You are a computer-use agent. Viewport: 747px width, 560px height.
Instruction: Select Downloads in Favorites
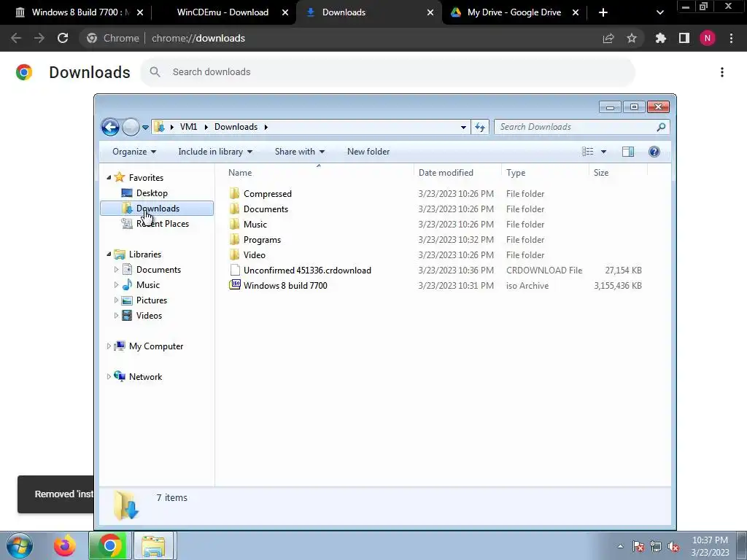pos(157,208)
